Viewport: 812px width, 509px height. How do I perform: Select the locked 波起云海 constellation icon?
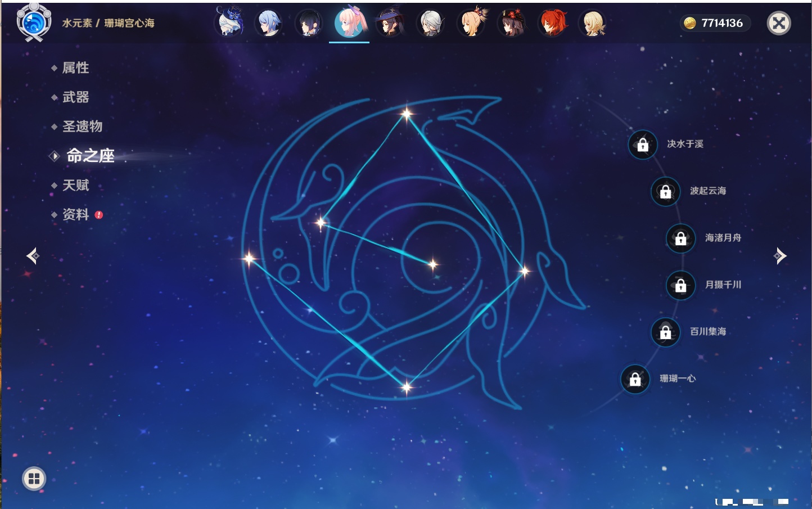[665, 191]
